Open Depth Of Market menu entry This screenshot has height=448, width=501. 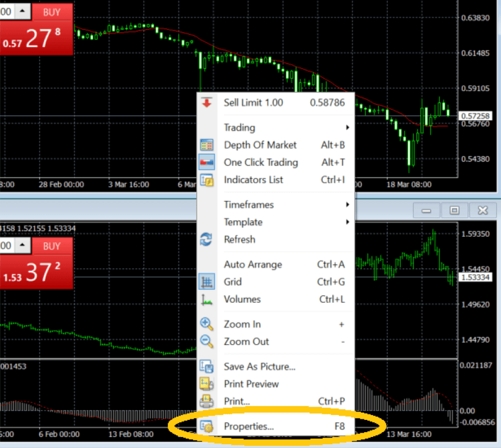(276, 145)
